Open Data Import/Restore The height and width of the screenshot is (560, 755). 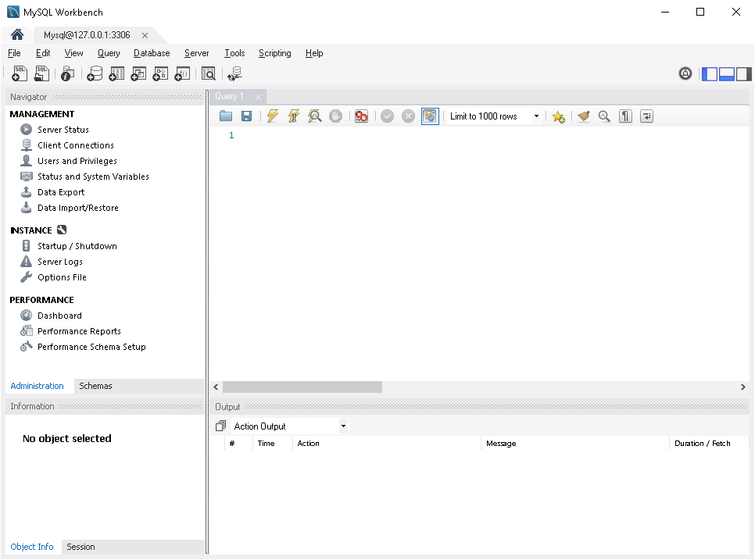tap(77, 208)
